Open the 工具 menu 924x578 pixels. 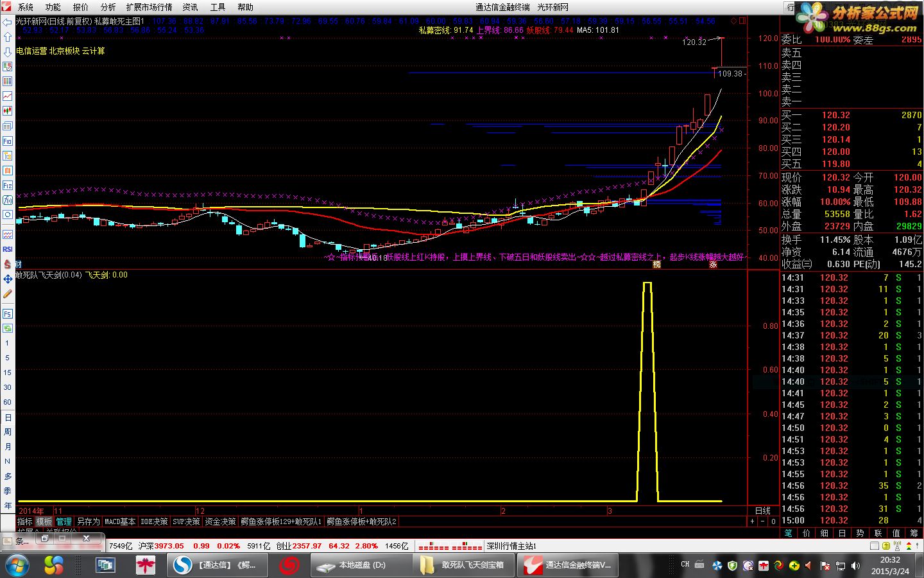point(218,7)
